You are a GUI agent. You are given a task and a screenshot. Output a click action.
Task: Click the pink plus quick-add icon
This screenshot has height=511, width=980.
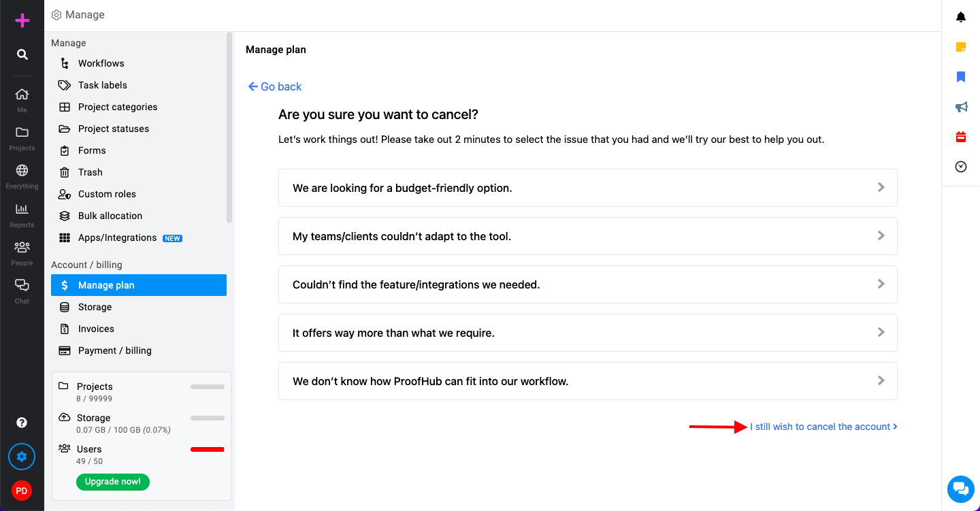[x=22, y=20]
